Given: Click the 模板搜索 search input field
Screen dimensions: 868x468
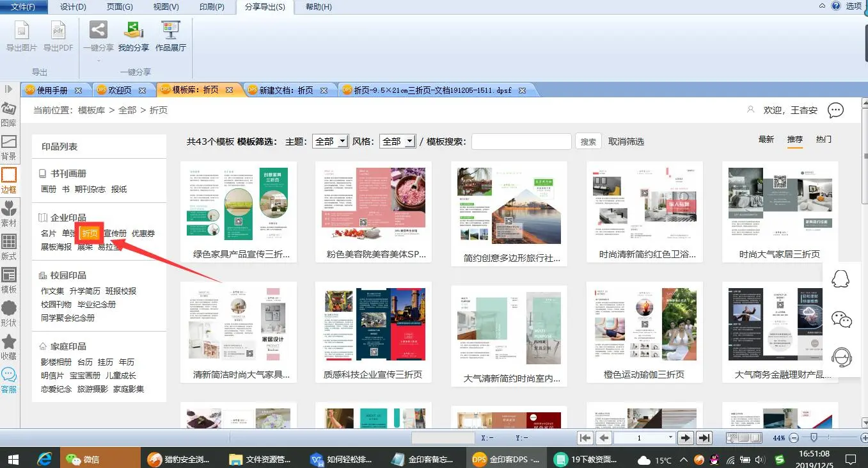Looking at the screenshot, I should [x=521, y=141].
